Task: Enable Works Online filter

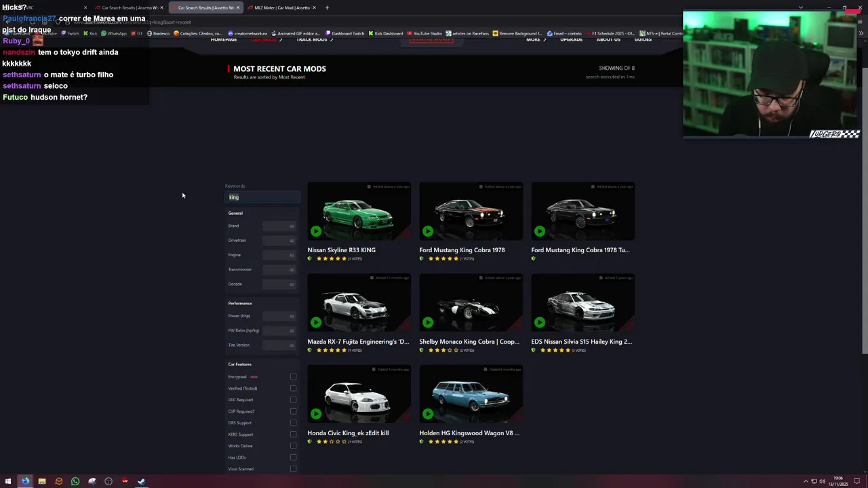Action: [293, 446]
